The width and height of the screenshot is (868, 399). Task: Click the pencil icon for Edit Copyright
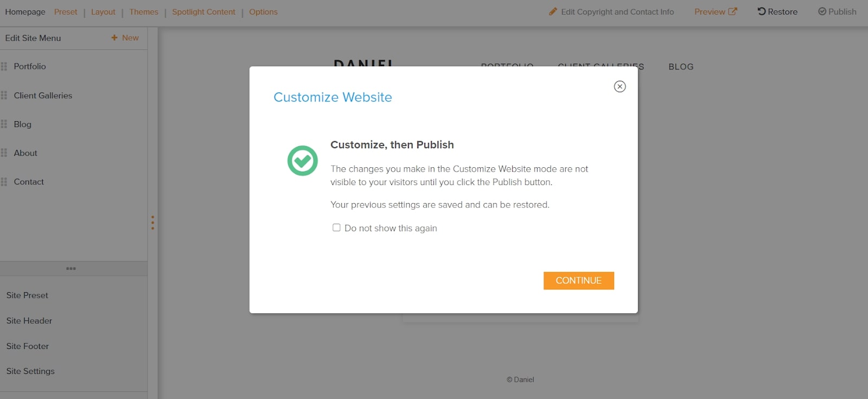tap(553, 11)
